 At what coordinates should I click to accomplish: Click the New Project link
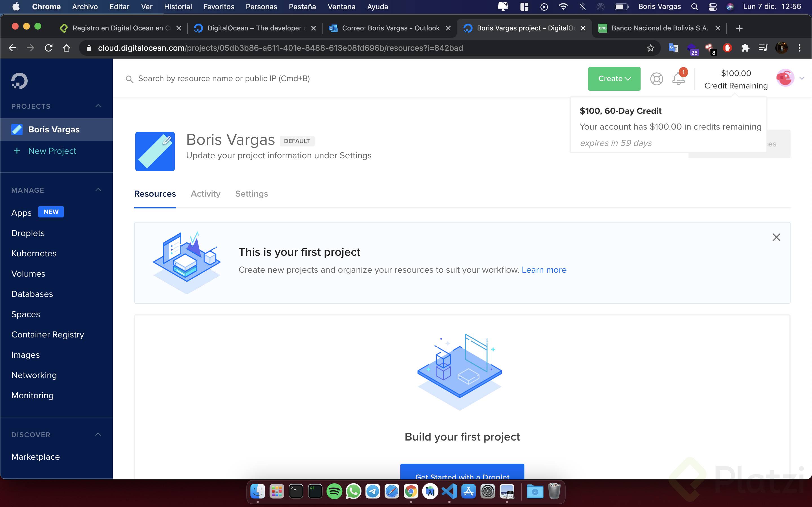tap(52, 151)
